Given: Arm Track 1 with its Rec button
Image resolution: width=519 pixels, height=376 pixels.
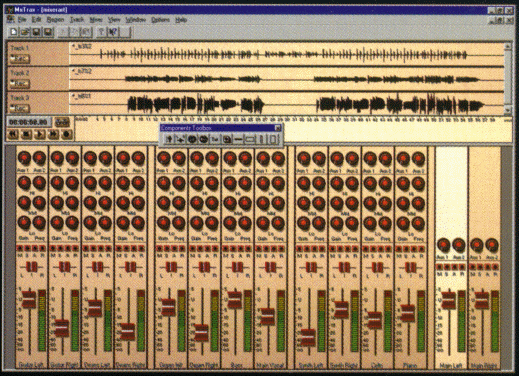Looking at the screenshot, I should click(19, 59).
